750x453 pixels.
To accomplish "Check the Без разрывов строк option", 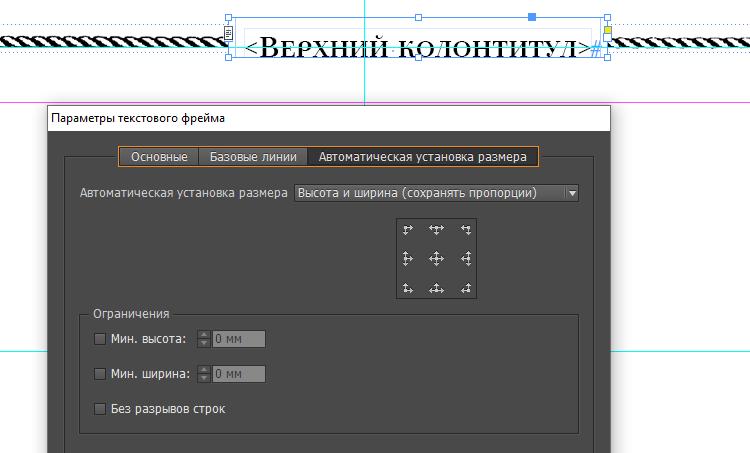I will coord(100,409).
